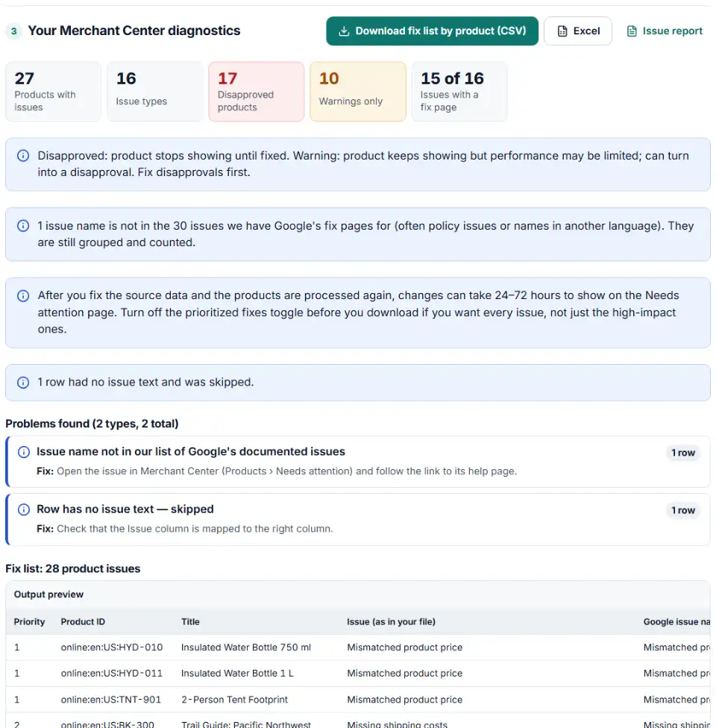Open the Issue report link
This screenshot has height=728, width=716.
pos(665,31)
